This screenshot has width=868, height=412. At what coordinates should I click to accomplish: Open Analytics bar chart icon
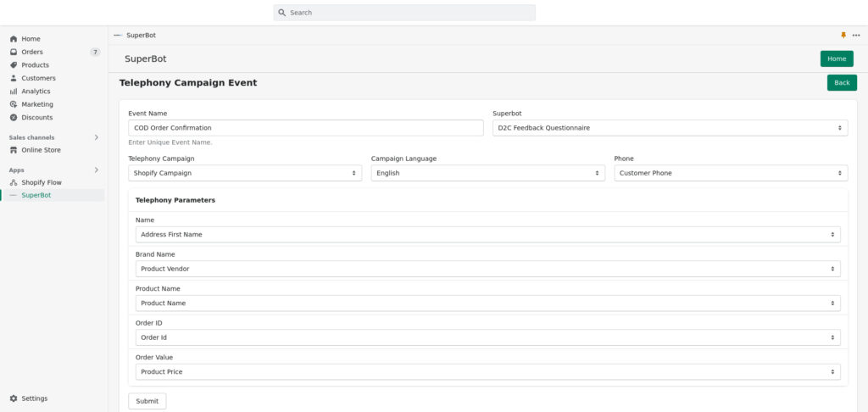(14, 92)
